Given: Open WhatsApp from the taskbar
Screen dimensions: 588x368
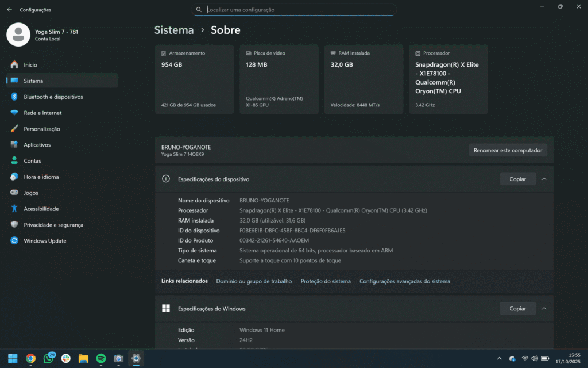Looking at the screenshot, I should pos(48,358).
